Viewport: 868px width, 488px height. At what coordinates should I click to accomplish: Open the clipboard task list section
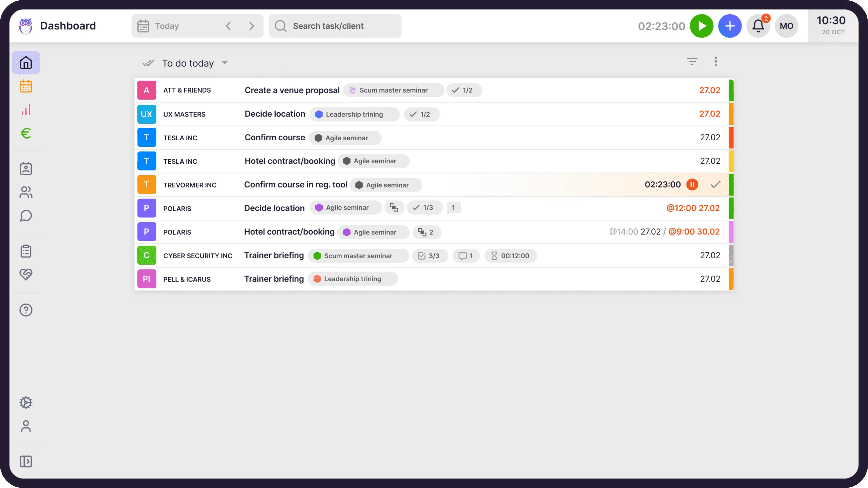(x=26, y=251)
